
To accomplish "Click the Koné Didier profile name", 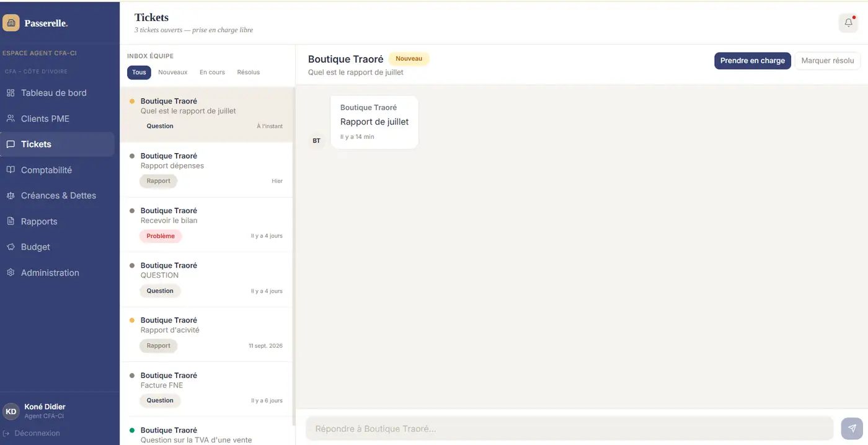I will (45, 407).
